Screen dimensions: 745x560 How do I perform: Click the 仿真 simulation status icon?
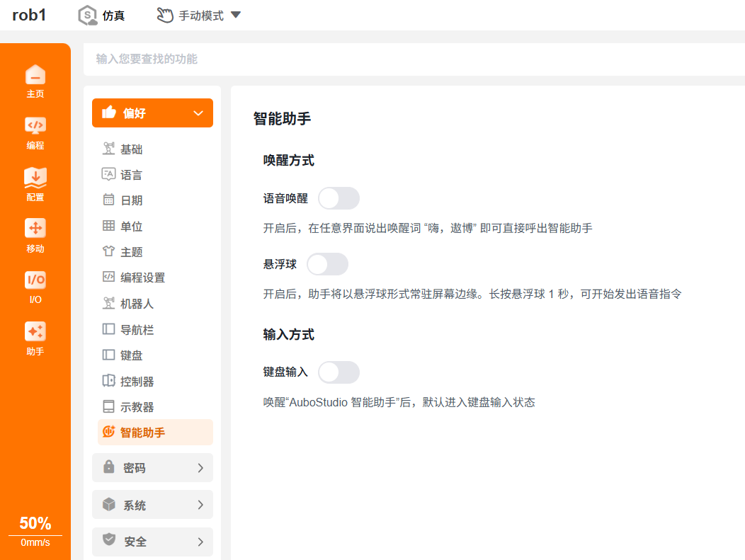click(87, 15)
